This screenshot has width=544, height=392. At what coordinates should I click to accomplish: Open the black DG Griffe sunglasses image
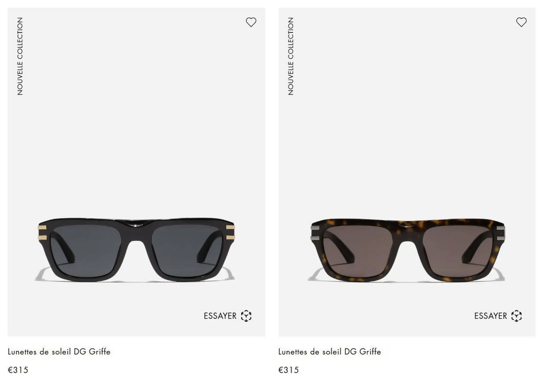click(x=136, y=250)
